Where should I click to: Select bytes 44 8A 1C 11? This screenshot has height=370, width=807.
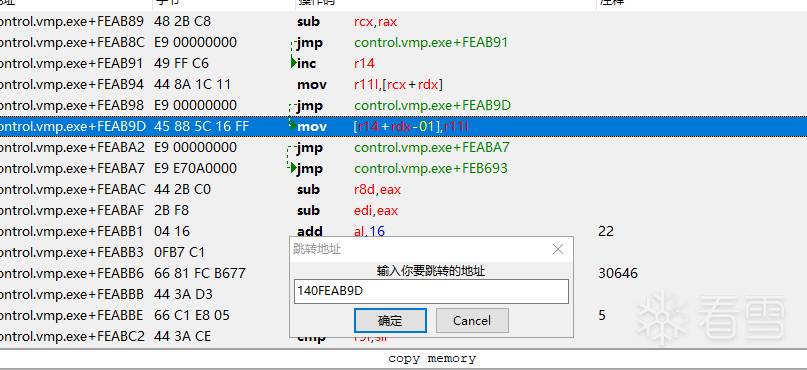pos(192,84)
